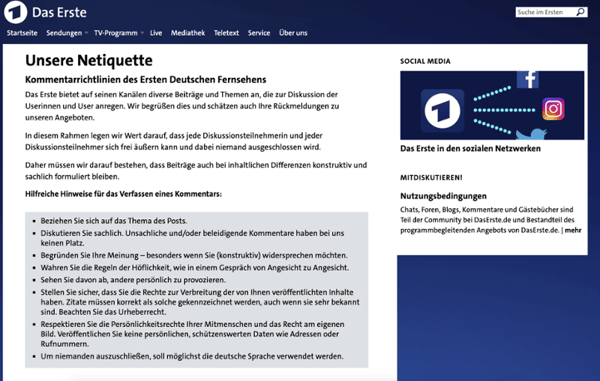Click the 'MITDISKUTIEREN!' sidebar heading

[431, 177]
